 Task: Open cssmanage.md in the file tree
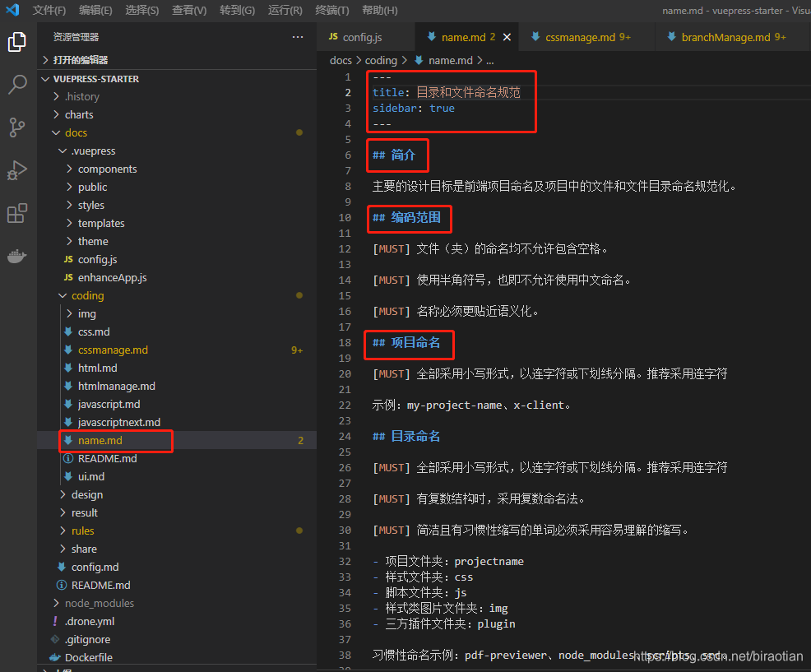tap(177, 350)
